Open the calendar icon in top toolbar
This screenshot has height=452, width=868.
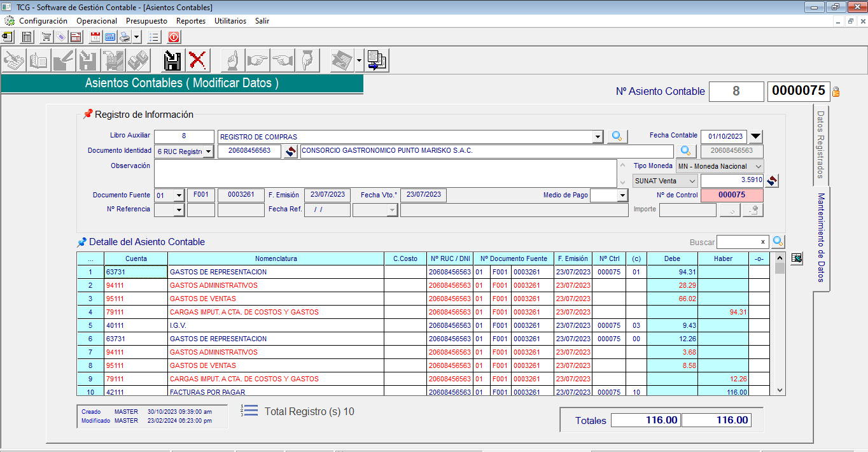(95, 37)
